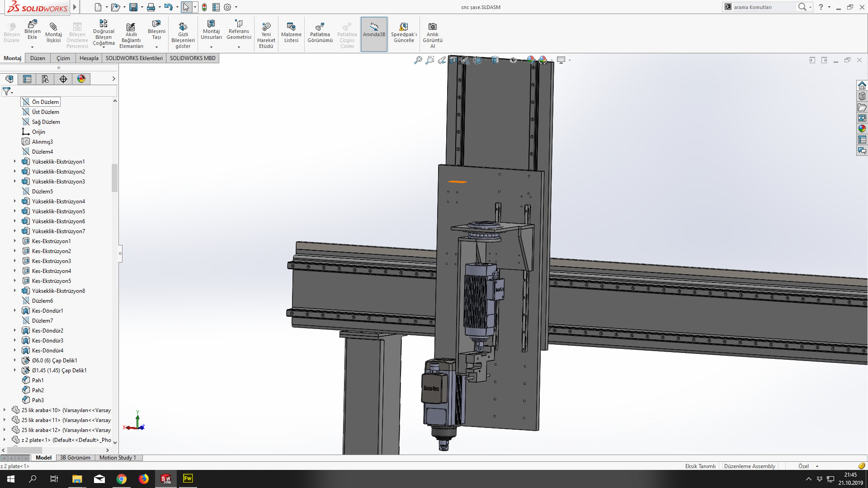868x488 pixels.
Task: Click the Bileşen Ekle (insert component) tool
Action: (32, 30)
